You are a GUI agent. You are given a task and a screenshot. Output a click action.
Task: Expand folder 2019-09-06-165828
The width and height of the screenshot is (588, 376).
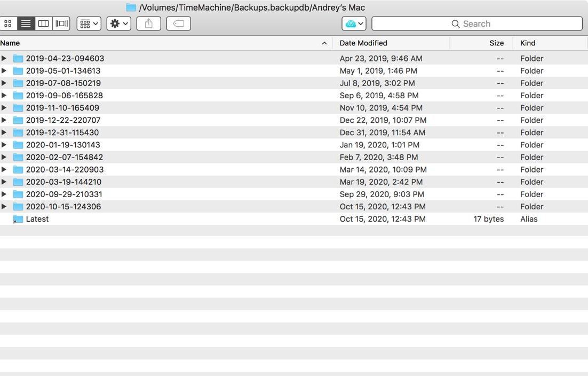click(4, 95)
